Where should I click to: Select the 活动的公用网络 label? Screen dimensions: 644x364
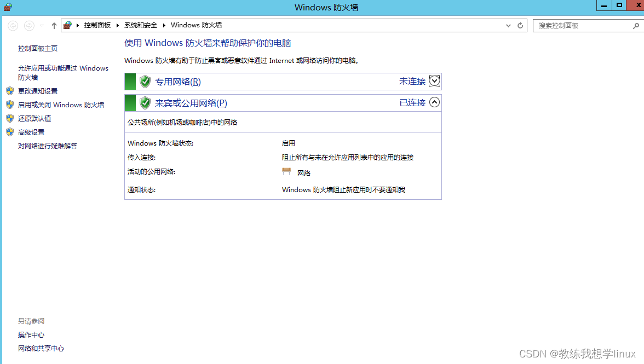(151, 171)
